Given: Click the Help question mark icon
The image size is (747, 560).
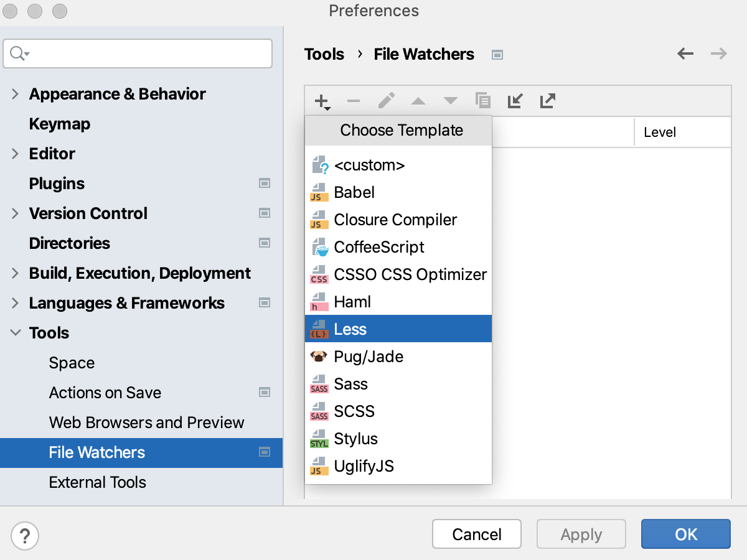Looking at the screenshot, I should tap(25, 535).
